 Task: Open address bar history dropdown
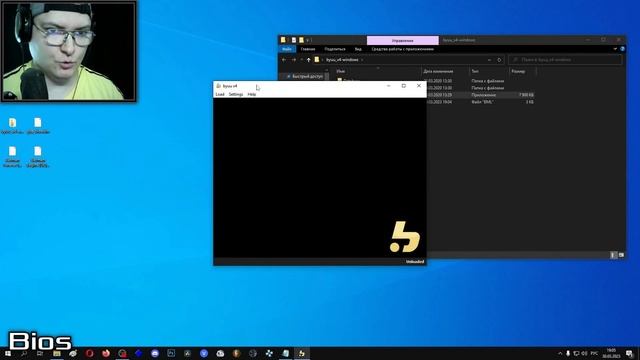(x=489, y=60)
